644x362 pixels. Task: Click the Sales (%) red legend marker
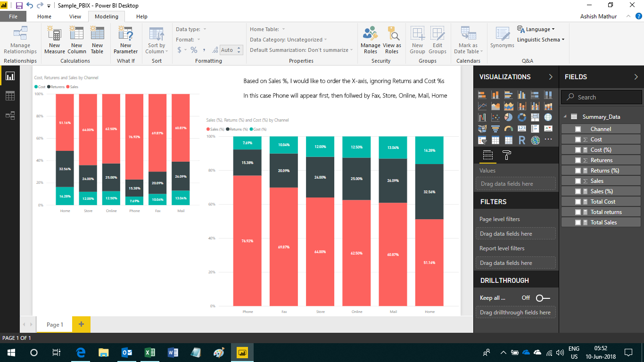click(x=208, y=129)
